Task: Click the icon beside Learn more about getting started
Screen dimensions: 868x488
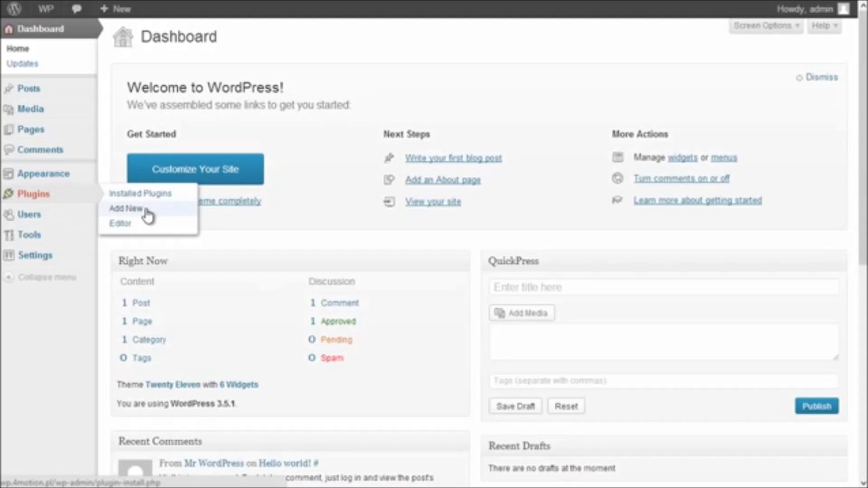Action: tap(617, 200)
